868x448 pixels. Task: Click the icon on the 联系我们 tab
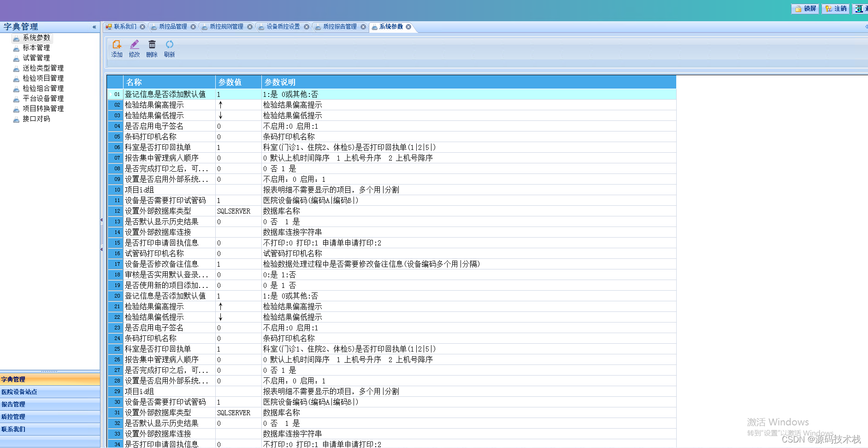point(109,27)
